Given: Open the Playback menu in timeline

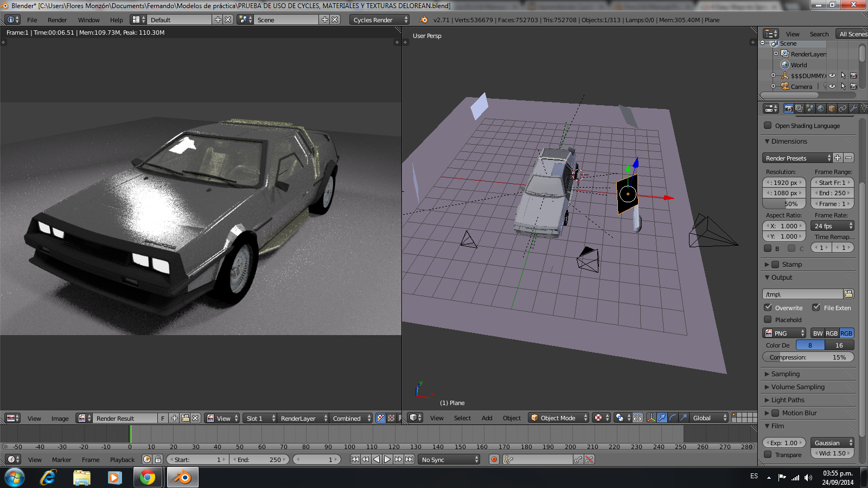Looking at the screenshot, I should click(x=122, y=460).
